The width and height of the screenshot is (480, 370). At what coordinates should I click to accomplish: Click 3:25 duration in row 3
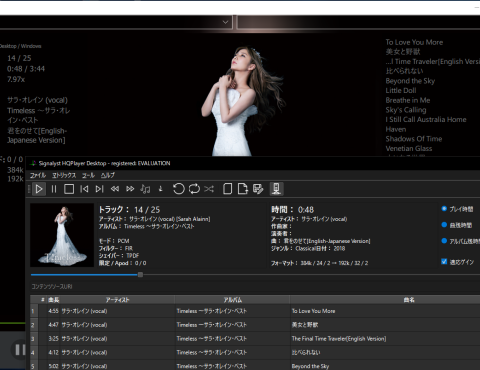click(53, 339)
